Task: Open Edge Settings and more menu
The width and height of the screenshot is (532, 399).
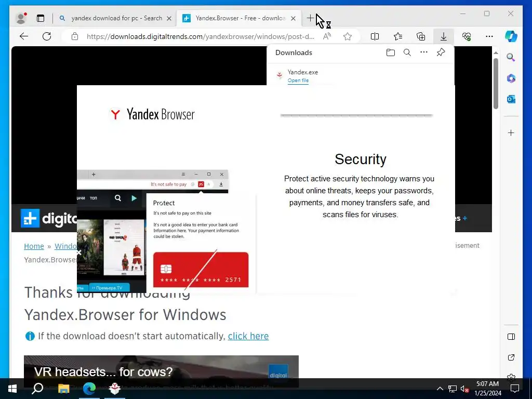Action: (489, 36)
